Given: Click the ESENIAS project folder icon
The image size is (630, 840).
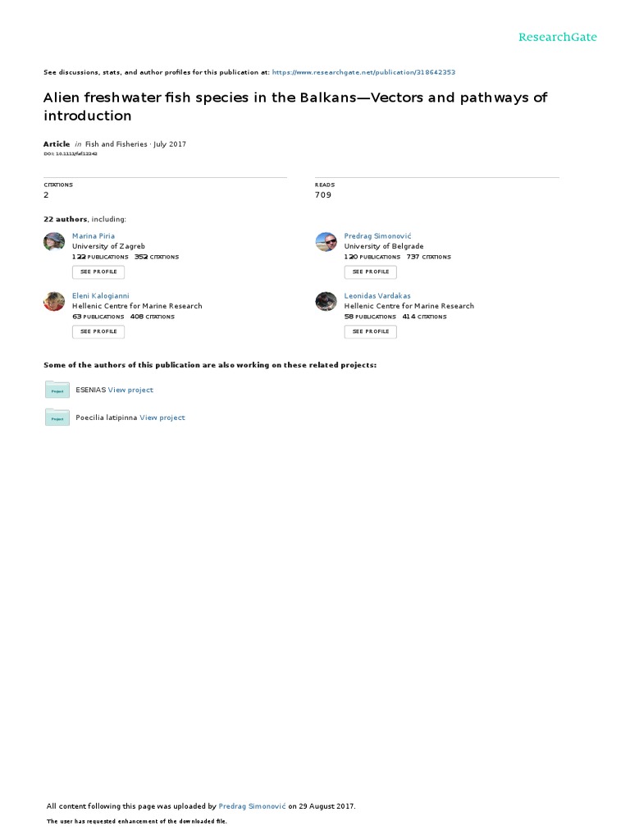Looking at the screenshot, I should [57, 390].
